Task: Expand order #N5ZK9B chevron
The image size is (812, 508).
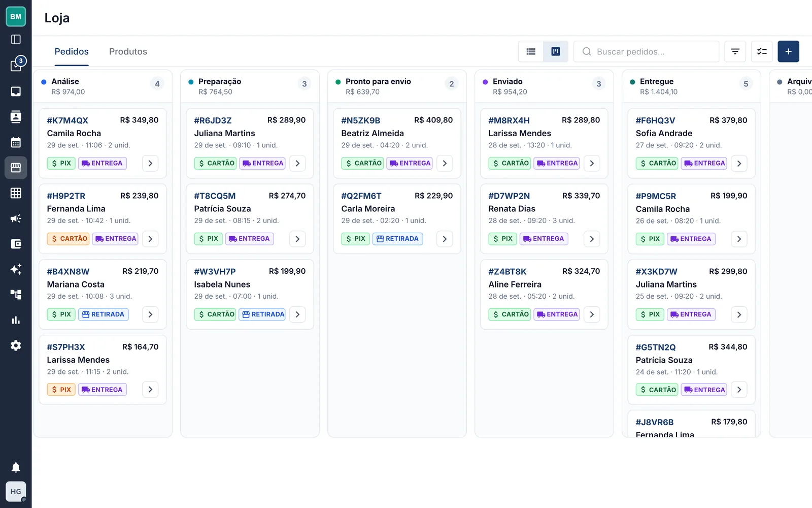Action: (445, 163)
